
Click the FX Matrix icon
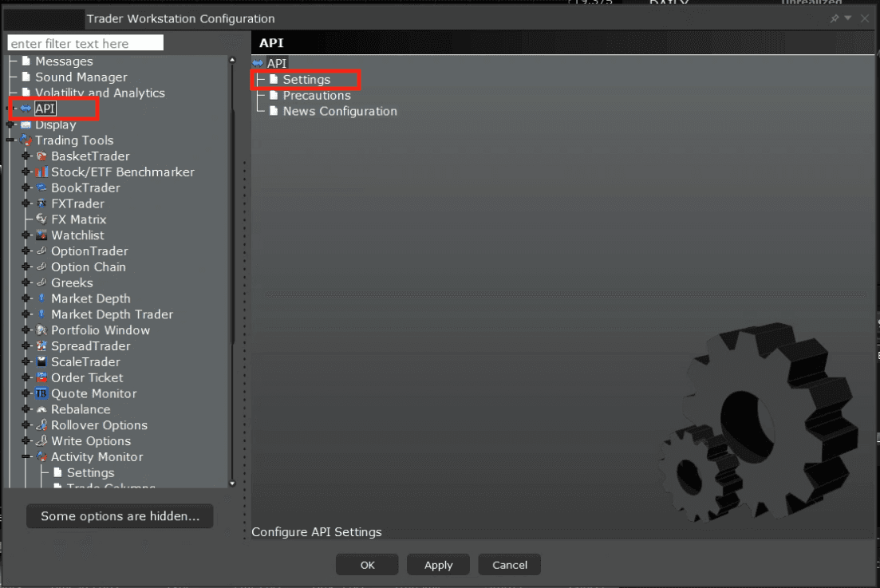click(41, 219)
